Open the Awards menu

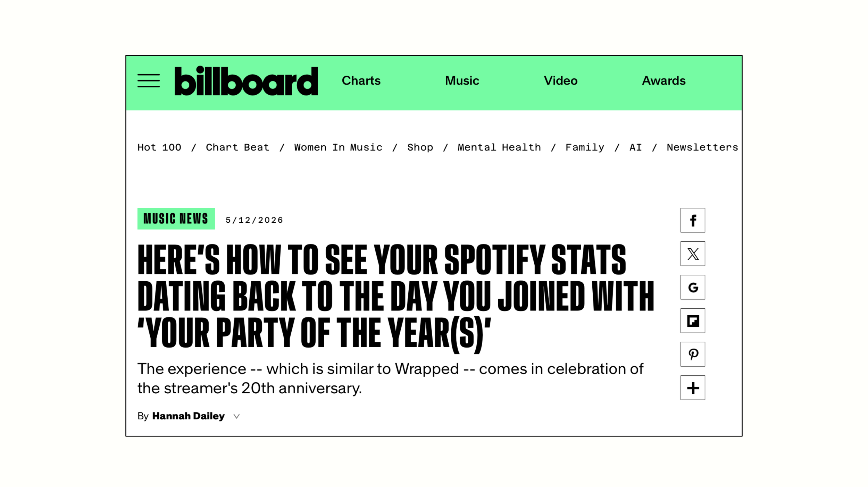pos(663,81)
